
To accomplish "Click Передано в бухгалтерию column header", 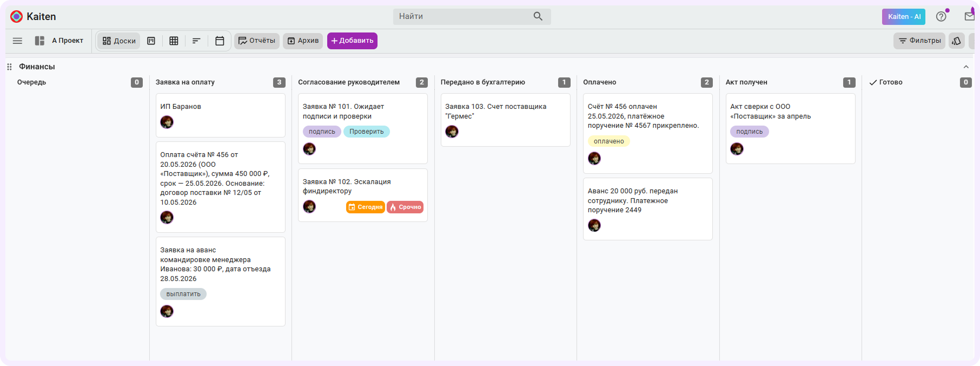I will (x=483, y=82).
